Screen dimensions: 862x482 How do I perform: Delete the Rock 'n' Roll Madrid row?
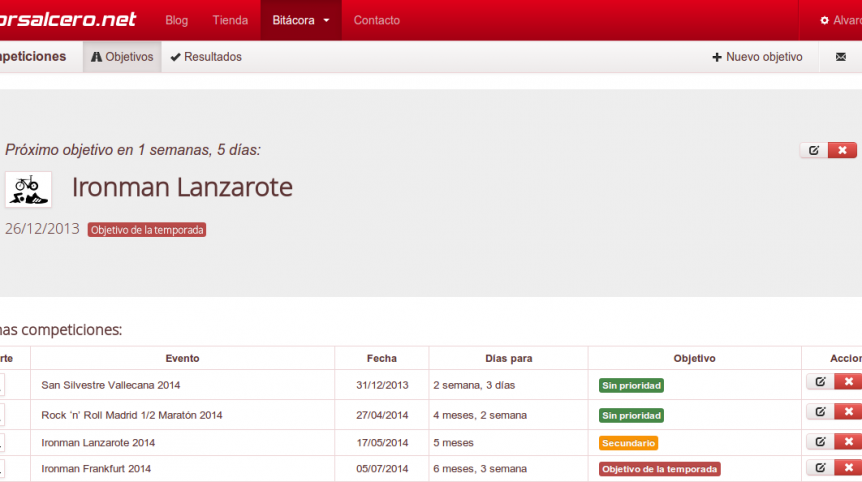coord(848,412)
